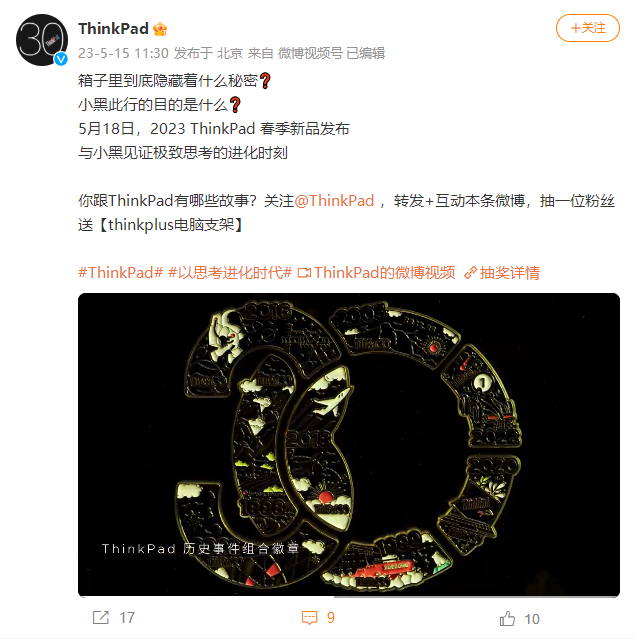Open the @ThinkPad mention link
Image resolution: width=636 pixels, height=643 pixels.
point(334,201)
